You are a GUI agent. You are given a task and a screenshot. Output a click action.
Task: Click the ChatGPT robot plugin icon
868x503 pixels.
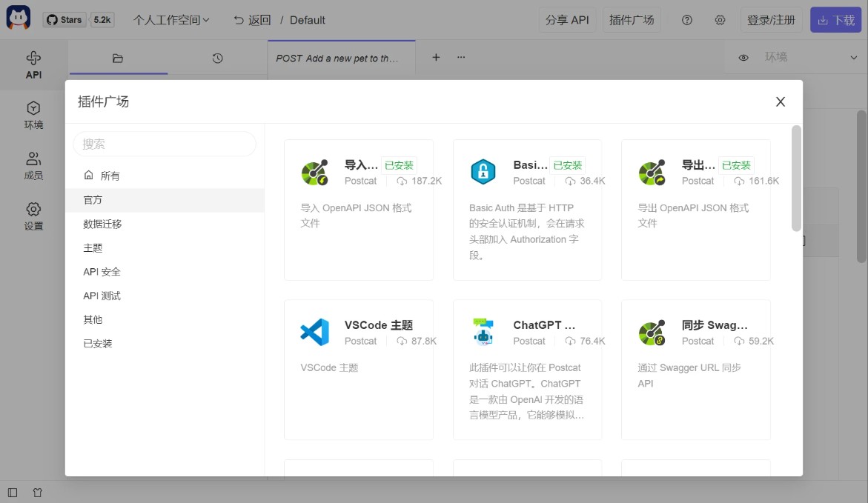[x=483, y=332]
